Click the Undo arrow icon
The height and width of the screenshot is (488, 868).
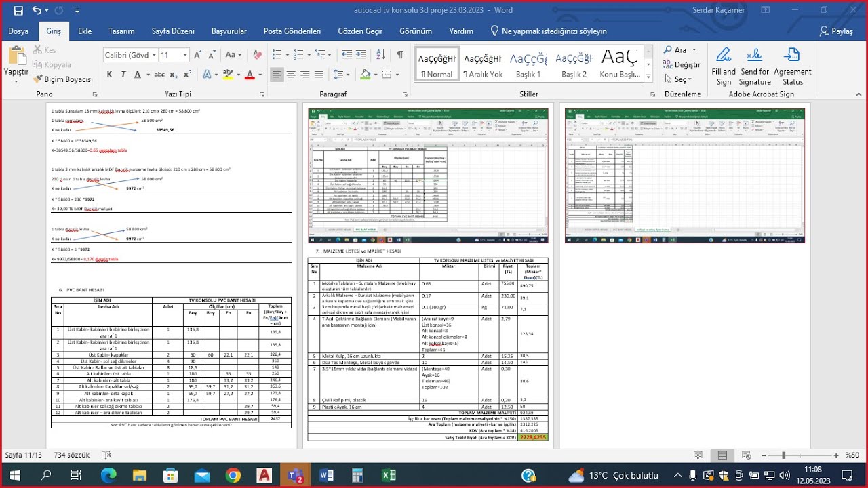37,10
